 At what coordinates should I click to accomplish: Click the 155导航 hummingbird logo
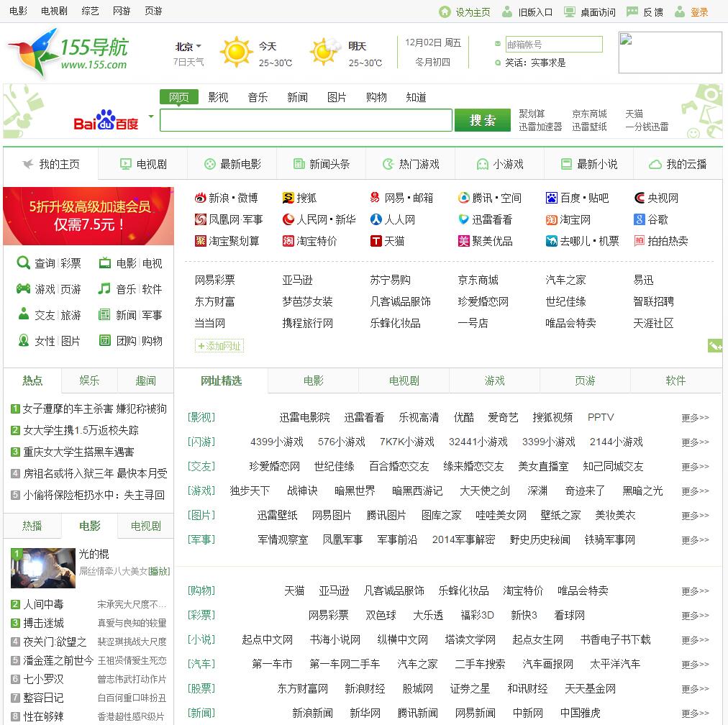[x=69, y=53]
